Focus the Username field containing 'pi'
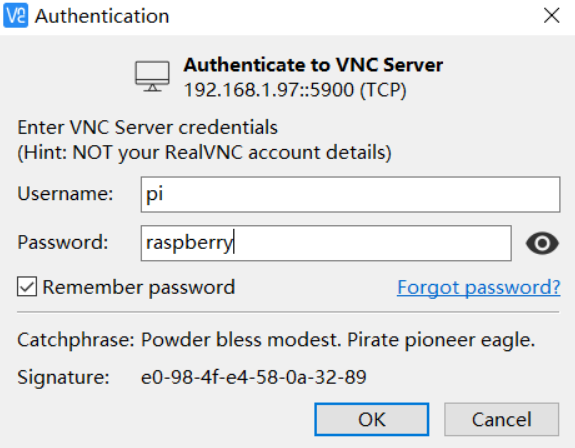 [351, 194]
